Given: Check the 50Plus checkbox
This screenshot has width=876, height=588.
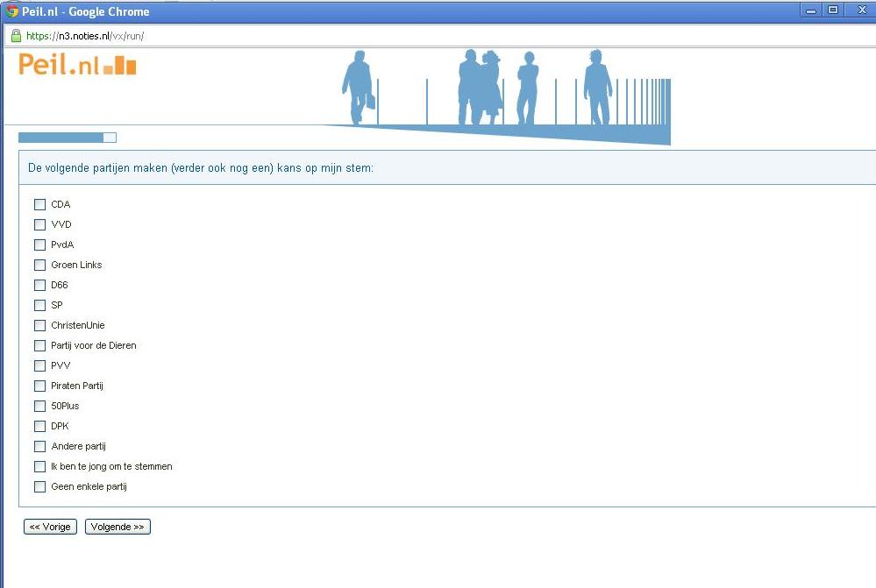Looking at the screenshot, I should tap(39, 407).
